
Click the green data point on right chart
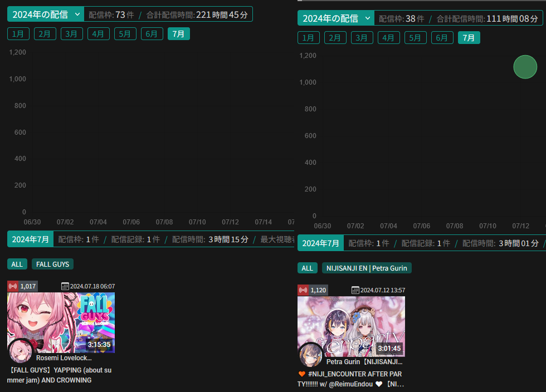pyautogui.click(x=525, y=67)
